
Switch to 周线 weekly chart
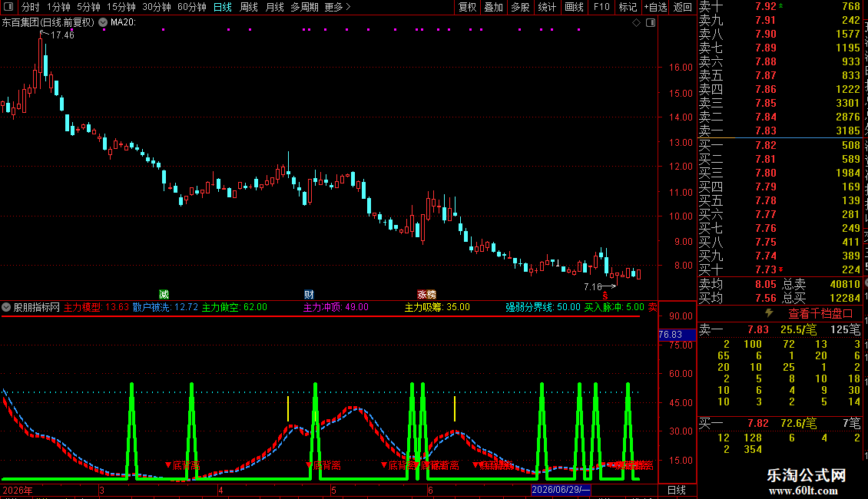coord(249,7)
